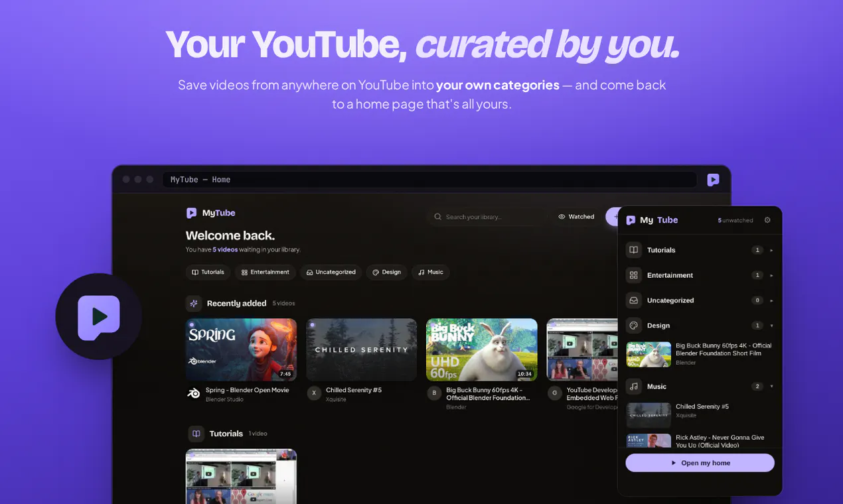Viewport: 843px width, 504px height.
Task: Open settings via the popup gear icon
Action: pyautogui.click(x=767, y=220)
